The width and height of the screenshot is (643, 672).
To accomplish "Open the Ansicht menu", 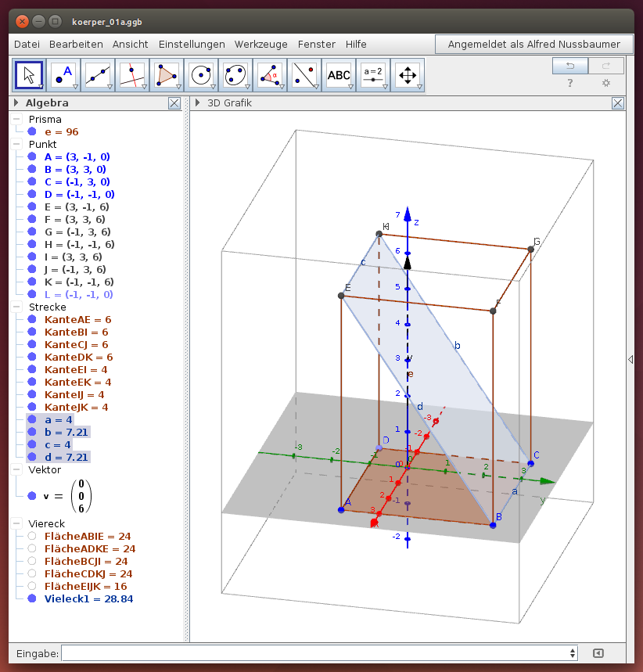I will [x=131, y=44].
